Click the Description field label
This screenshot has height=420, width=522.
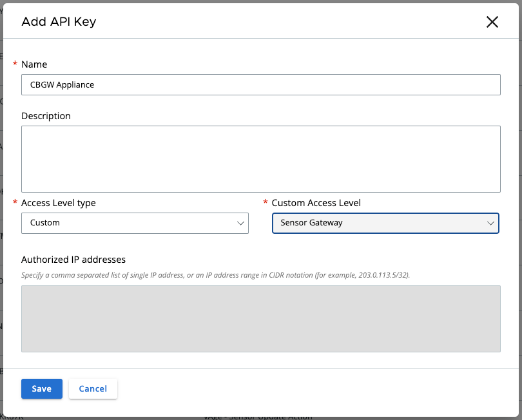pyautogui.click(x=46, y=116)
